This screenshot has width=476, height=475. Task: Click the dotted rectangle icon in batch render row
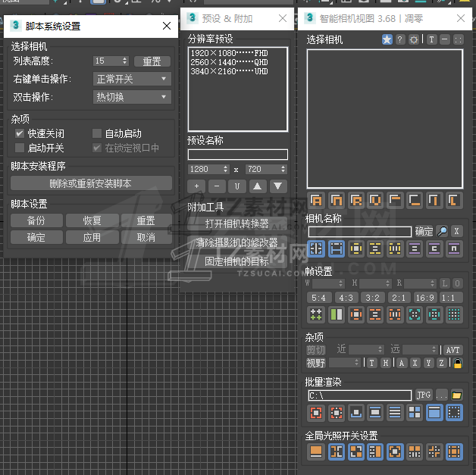pos(454,413)
